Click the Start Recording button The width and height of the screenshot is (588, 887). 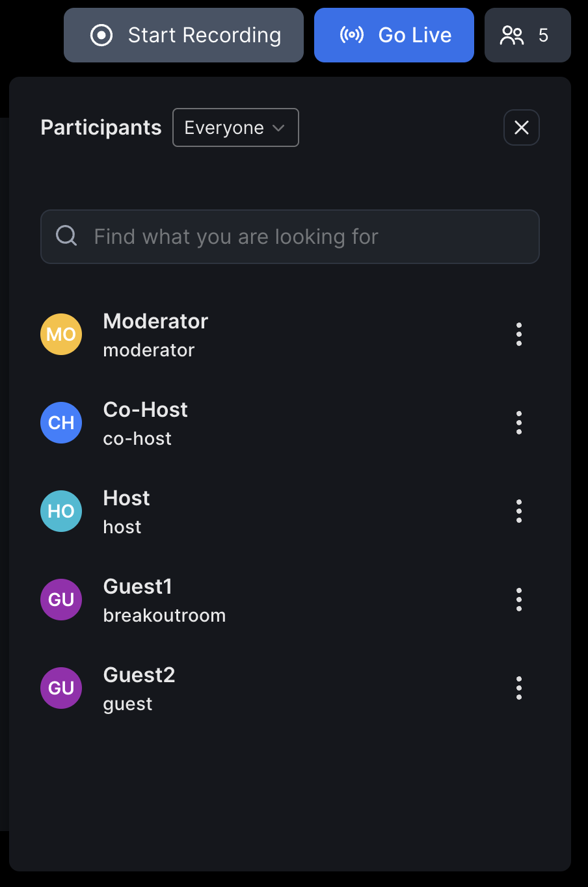pyautogui.click(x=183, y=35)
